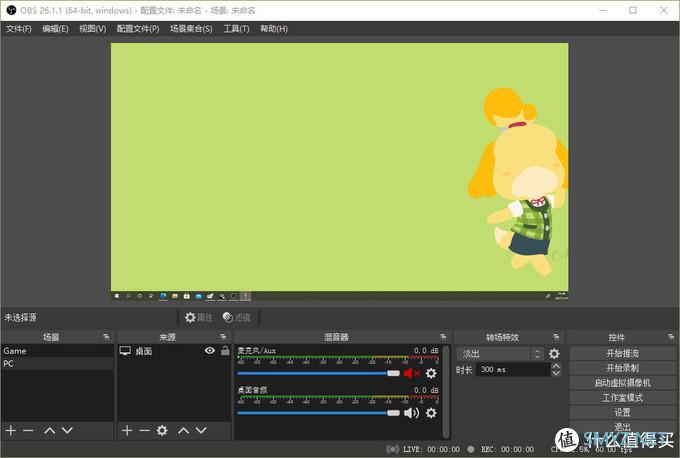This screenshot has width=680, height=458.
Task: Open source properties gear in 来源 toolbar
Action: pos(162,430)
